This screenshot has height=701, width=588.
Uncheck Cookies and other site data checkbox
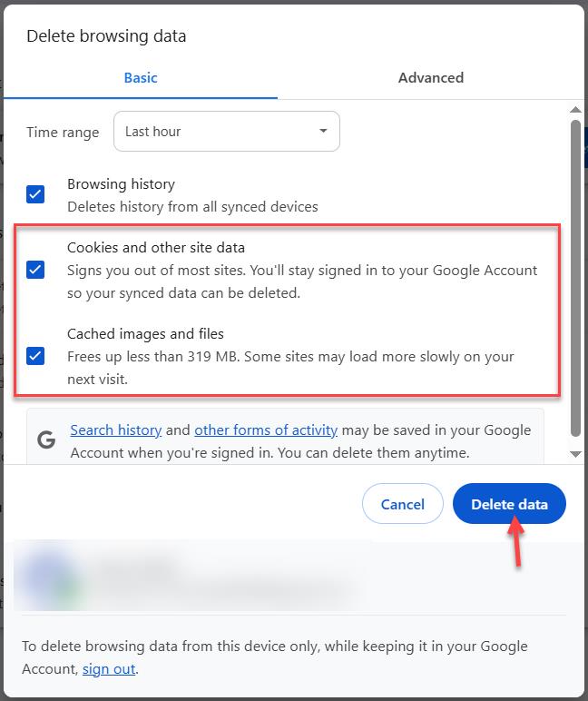click(x=35, y=270)
